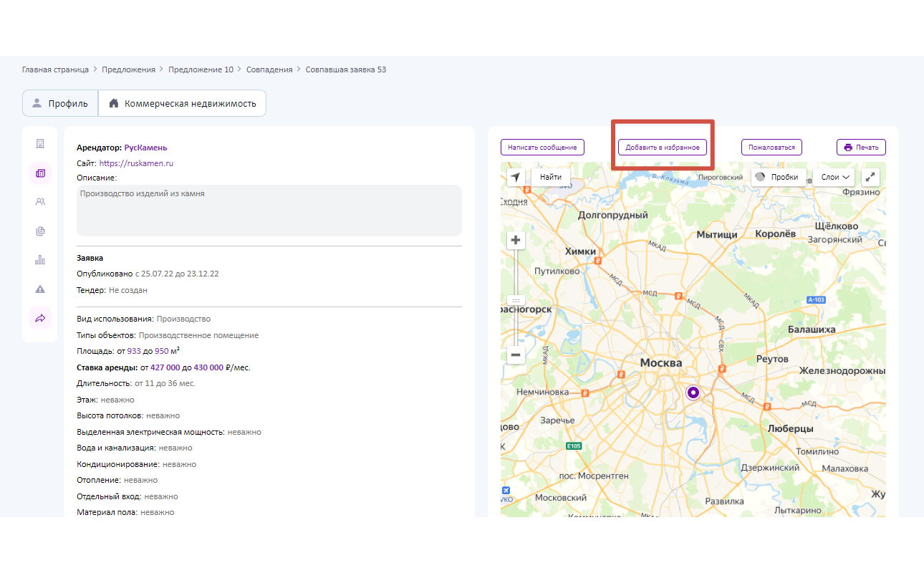
Task: Go to Главная страница breadcrumb
Action: click(55, 69)
